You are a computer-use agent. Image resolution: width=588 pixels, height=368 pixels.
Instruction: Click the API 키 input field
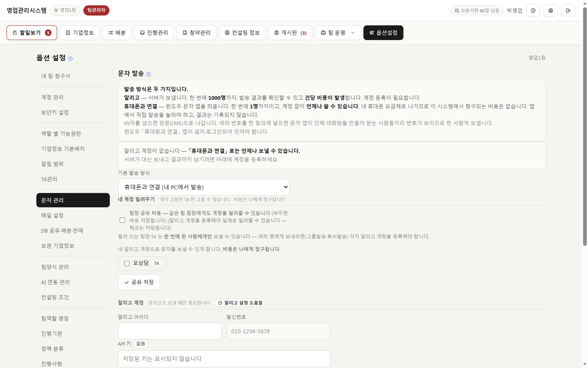(224, 359)
